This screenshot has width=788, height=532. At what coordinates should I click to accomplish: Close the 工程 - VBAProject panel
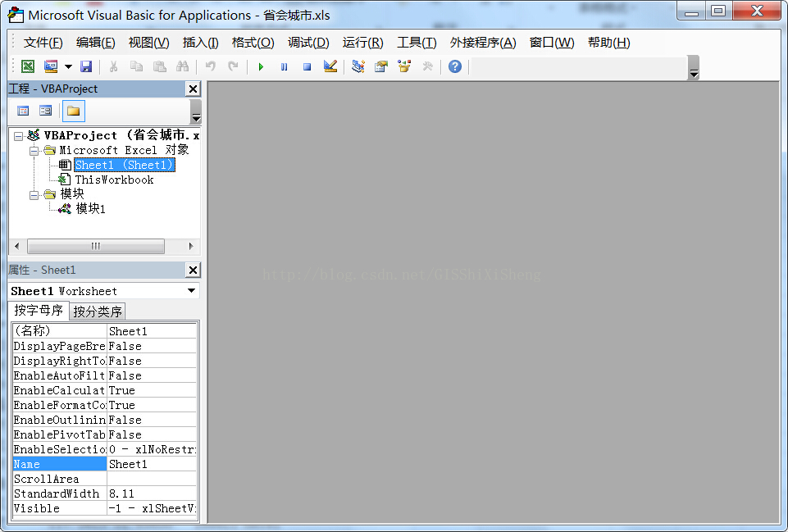pyautogui.click(x=193, y=89)
